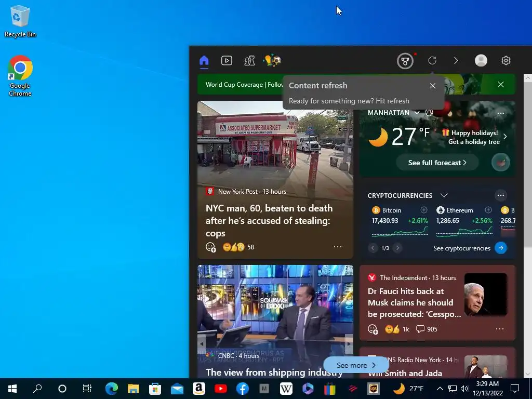The width and height of the screenshot is (532, 399).
Task: Add a reaction to NYC man article
Action: click(211, 247)
